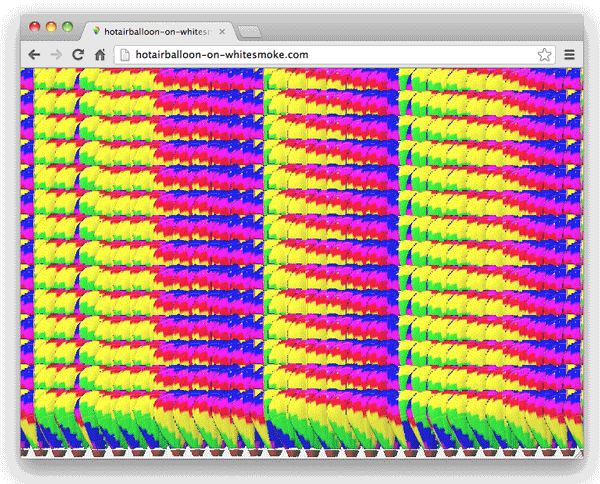
Task: Click the rightmost balloon basket at the page bottom
Action: (x=567, y=453)
